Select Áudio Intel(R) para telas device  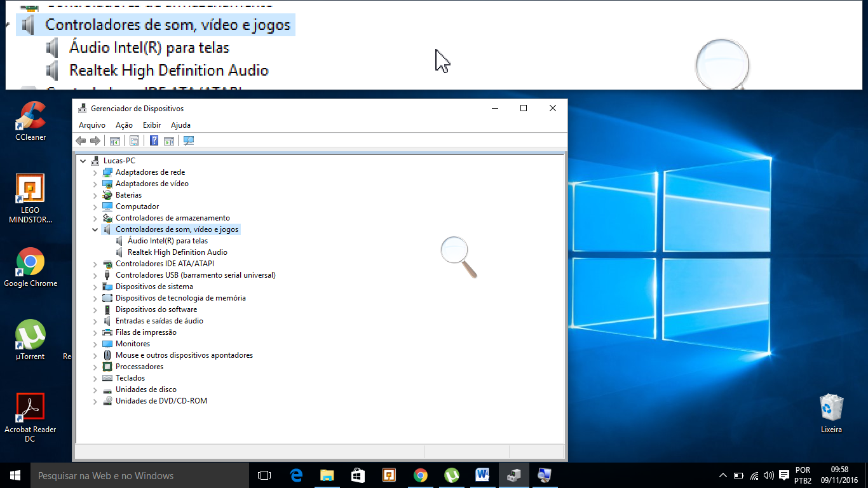pyautogui.click(x=168, y=241)
